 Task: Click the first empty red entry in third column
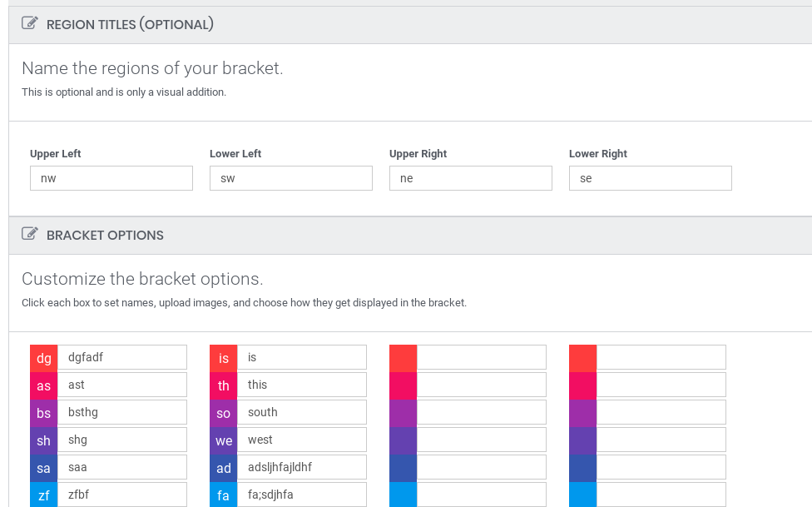tap(482, 357)
